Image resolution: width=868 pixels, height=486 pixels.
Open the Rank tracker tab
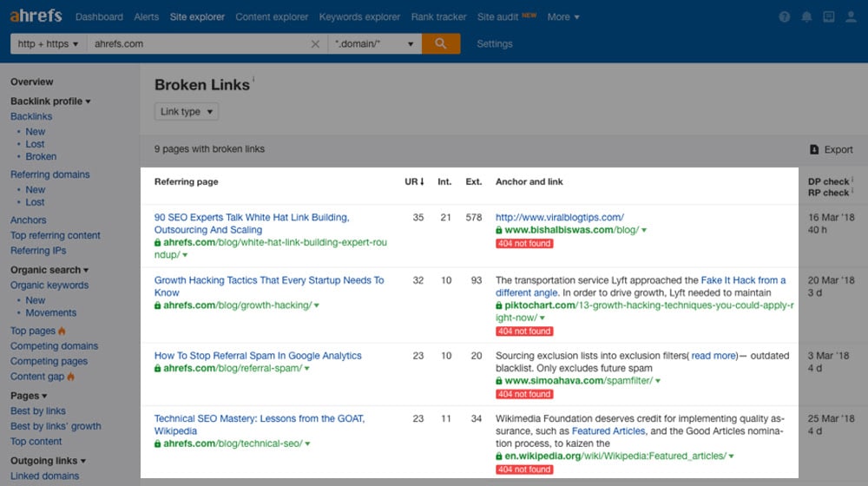[438, 17]
